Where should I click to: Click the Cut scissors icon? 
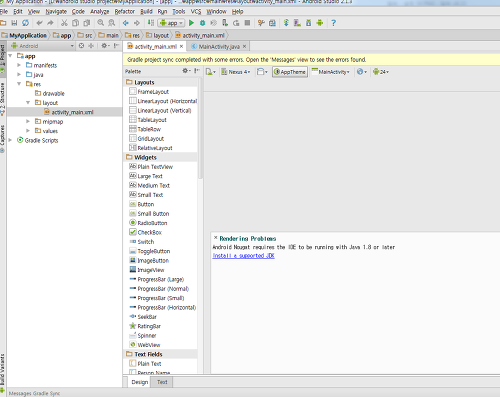click(x=64, y=23)
